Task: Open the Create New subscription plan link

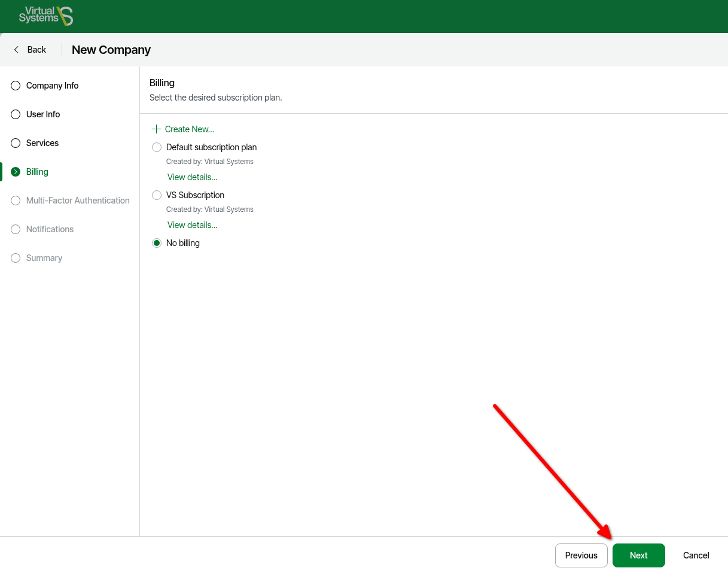Action: tap(189, 129)
